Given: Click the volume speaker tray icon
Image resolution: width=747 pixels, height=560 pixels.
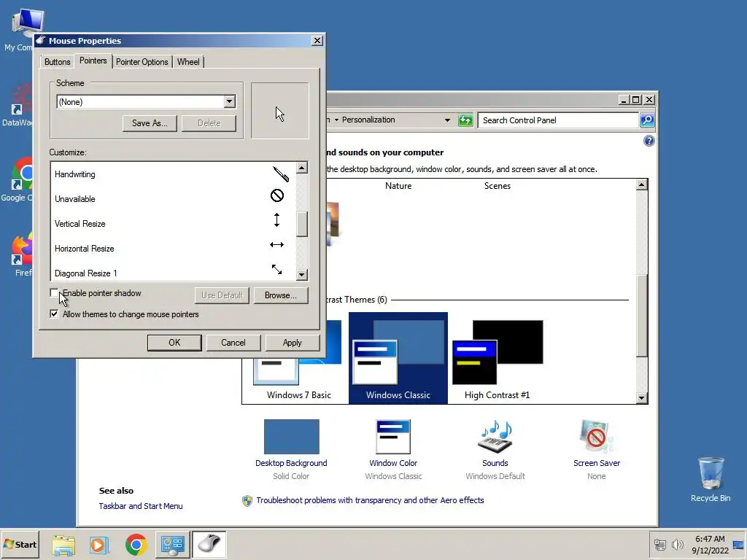Looking at the screenshot, I should click(x=678, y=545).
